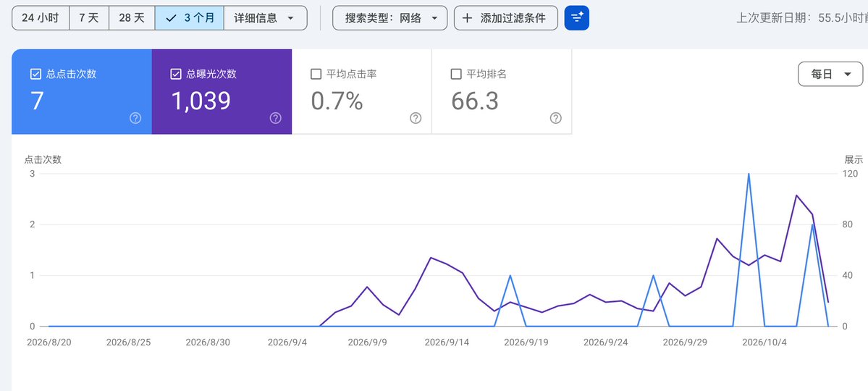Click the impressions value 1,039
This screenshot has height=391, width=868.
click(x=201, y=101)
